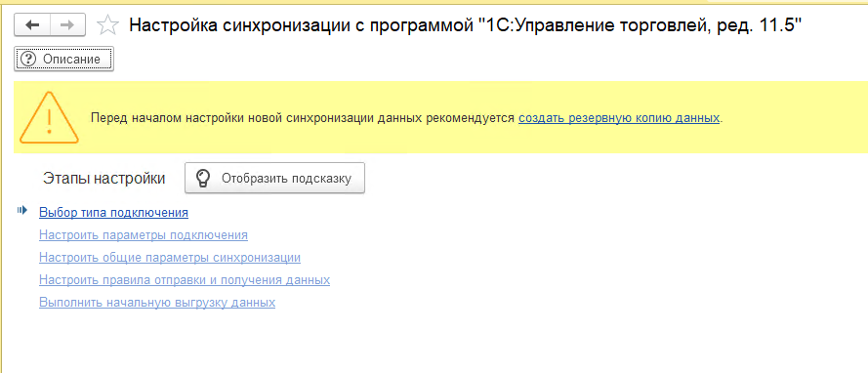Open the Описание help button
This screenshot has height=373, width=868.
63,60
